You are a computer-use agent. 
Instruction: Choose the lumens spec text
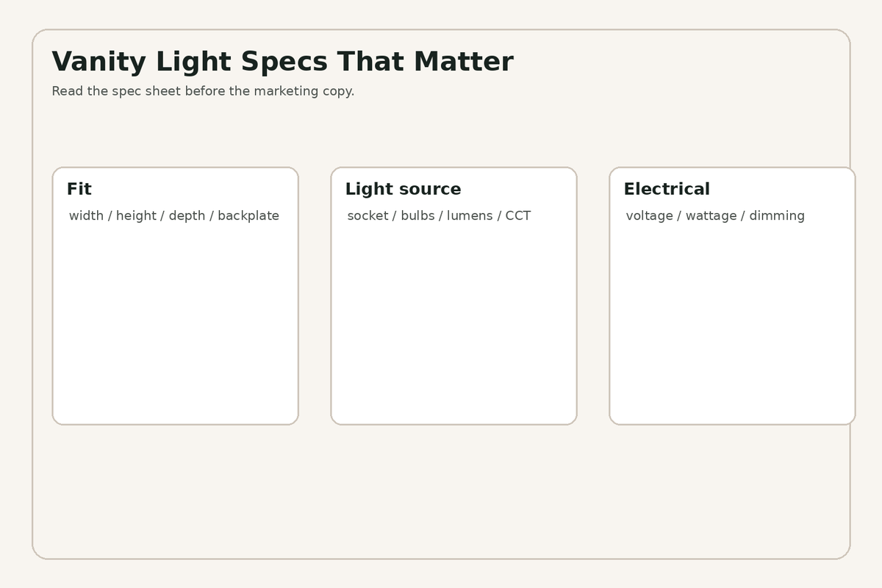pyautogui.click(x=470, y=215)
